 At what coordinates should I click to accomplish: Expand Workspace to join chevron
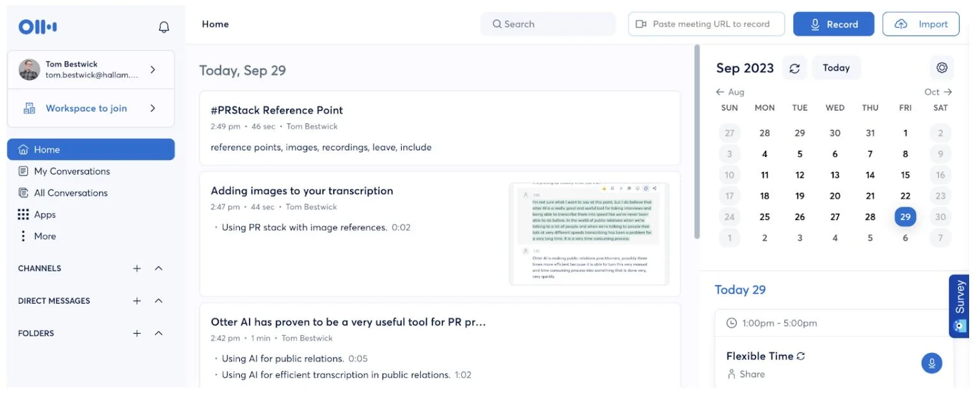tap(153, 108)
